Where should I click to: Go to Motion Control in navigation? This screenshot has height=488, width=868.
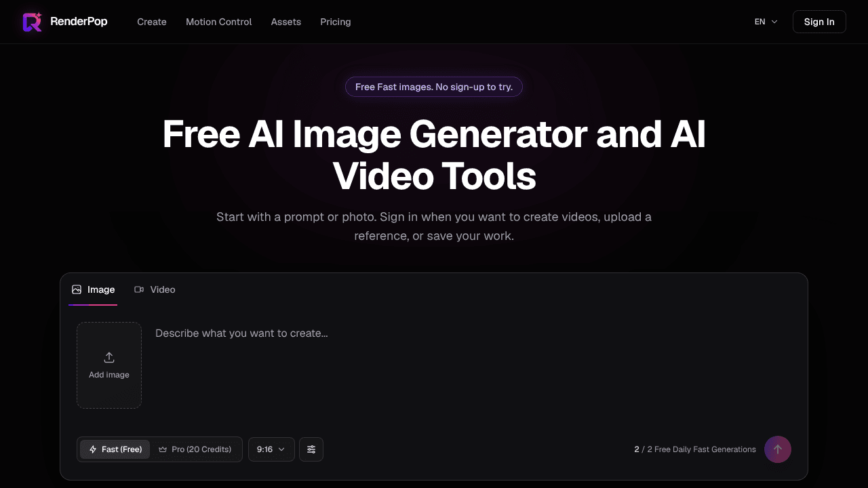[219, 22]
